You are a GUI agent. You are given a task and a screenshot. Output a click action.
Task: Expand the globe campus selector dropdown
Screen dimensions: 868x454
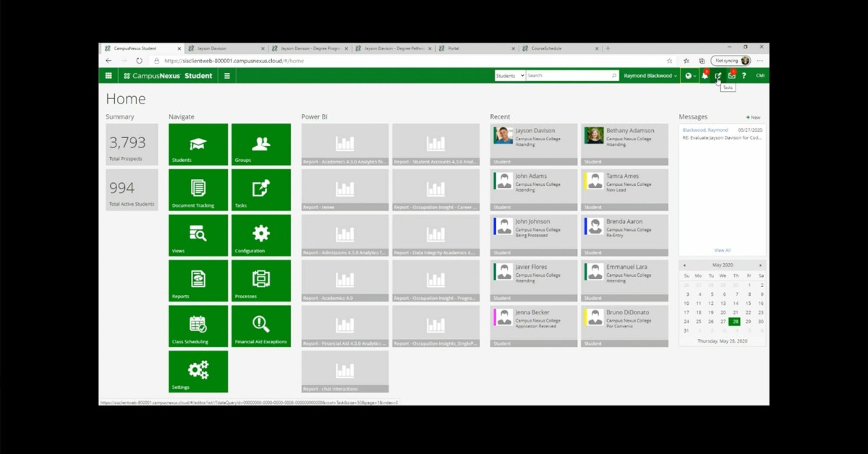pos(690,76)
